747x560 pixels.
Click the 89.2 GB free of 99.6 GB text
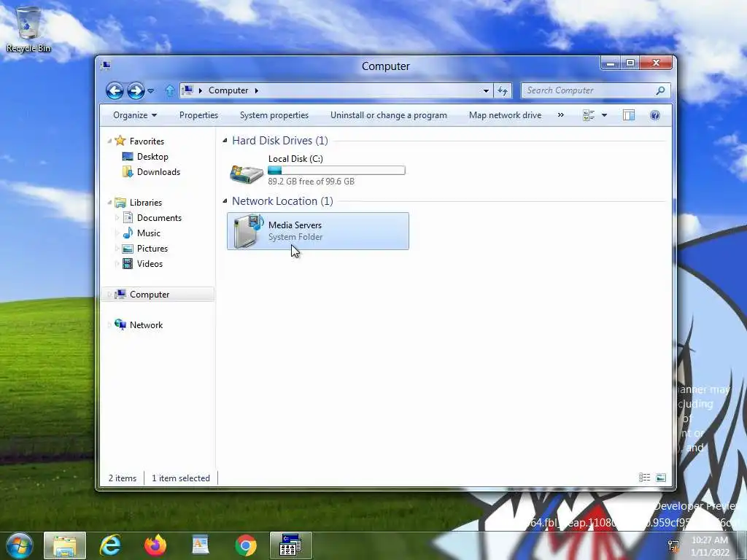pos(311,182)
